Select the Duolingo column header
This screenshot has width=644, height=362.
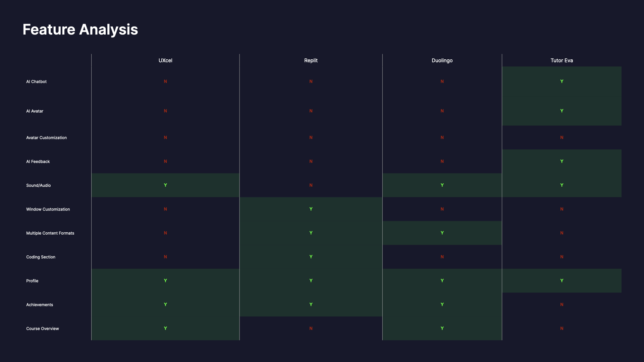(x=442, y=60)
